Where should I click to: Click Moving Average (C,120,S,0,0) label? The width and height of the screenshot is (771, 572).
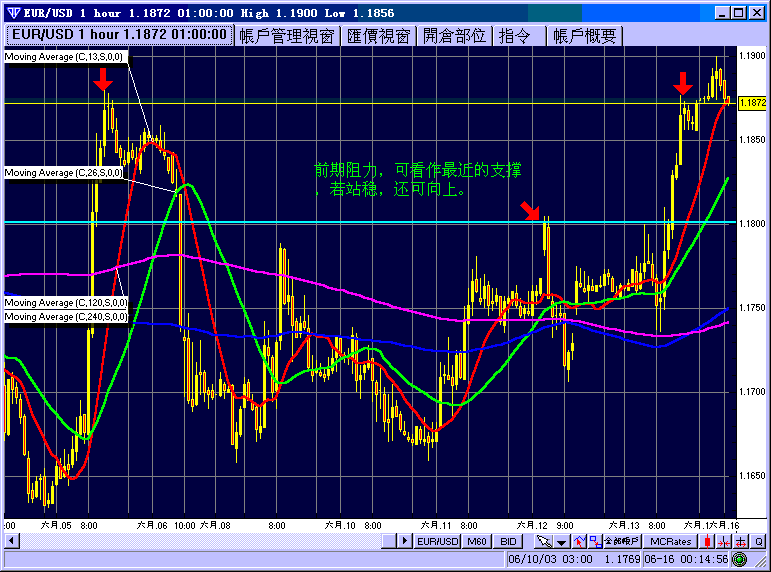(x=66, y=302)
